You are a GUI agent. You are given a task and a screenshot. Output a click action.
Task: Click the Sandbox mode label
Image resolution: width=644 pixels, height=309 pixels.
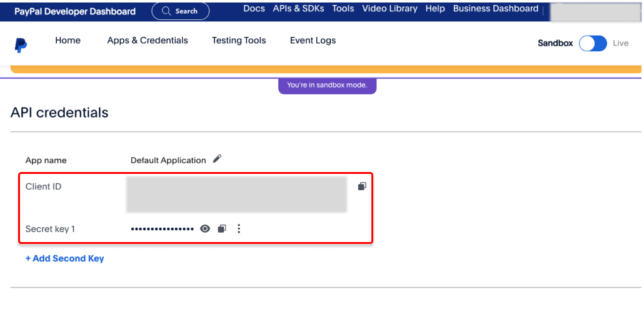(x=555, y=43)
